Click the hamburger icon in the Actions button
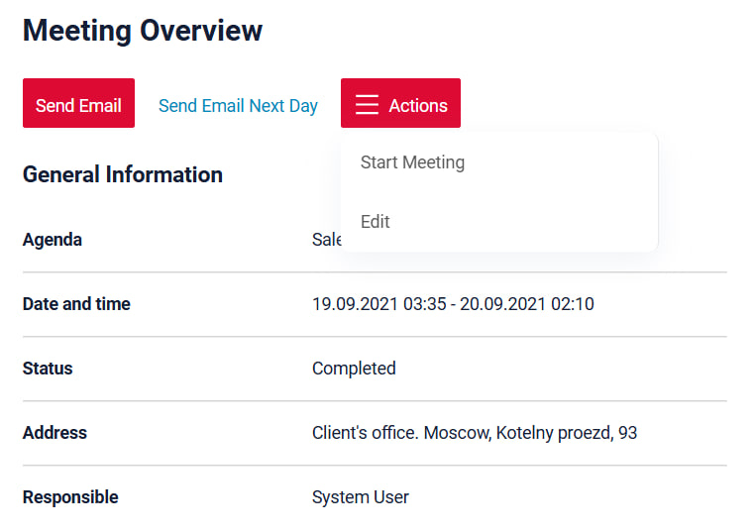This screenshot has height=532, width=756. click(x=367, y=105)
